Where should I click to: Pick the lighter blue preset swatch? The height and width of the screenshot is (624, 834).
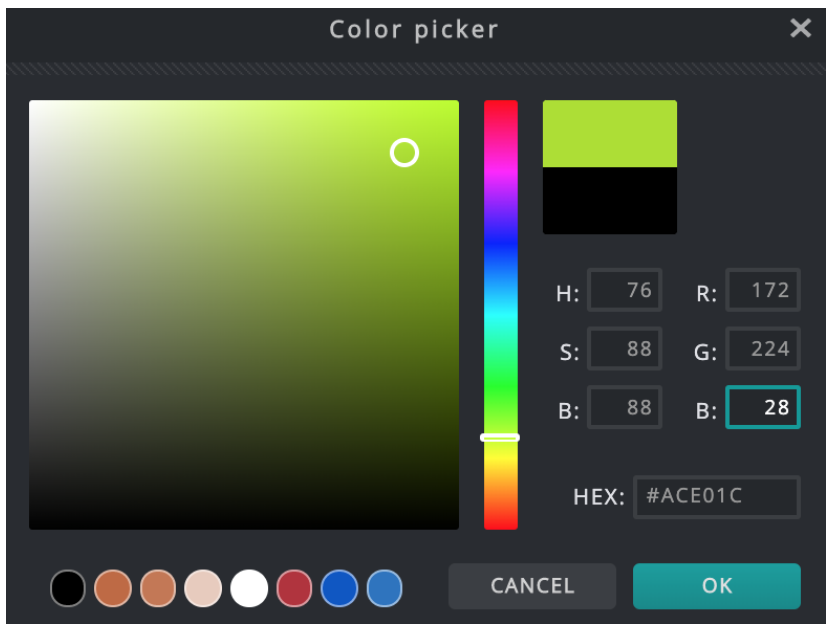[x=385, y=588]
